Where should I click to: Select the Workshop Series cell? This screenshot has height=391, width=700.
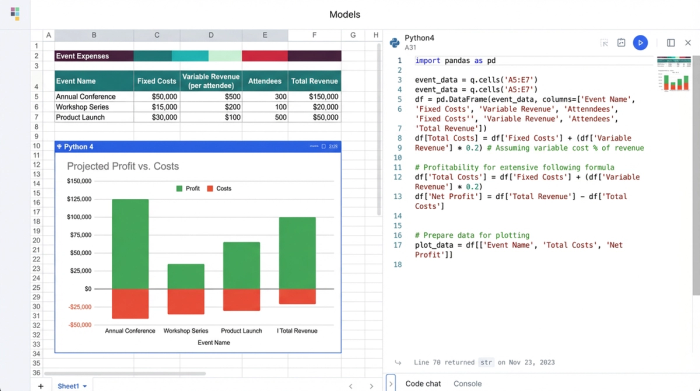tap(94, 107)
